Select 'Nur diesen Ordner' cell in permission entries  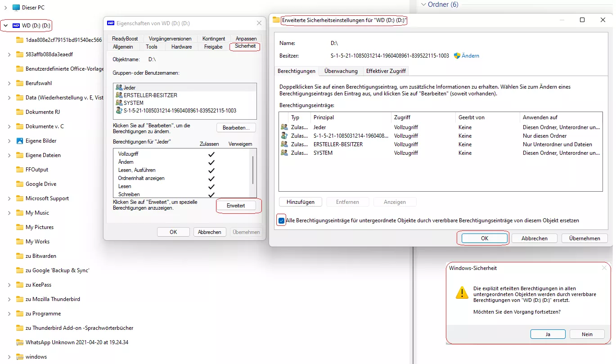coord(544,136)
